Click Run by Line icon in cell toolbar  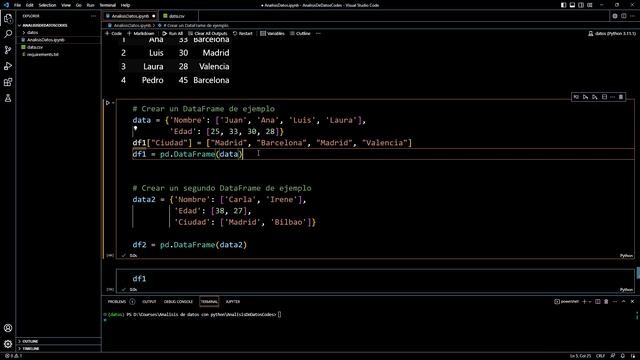pos(576,97)
